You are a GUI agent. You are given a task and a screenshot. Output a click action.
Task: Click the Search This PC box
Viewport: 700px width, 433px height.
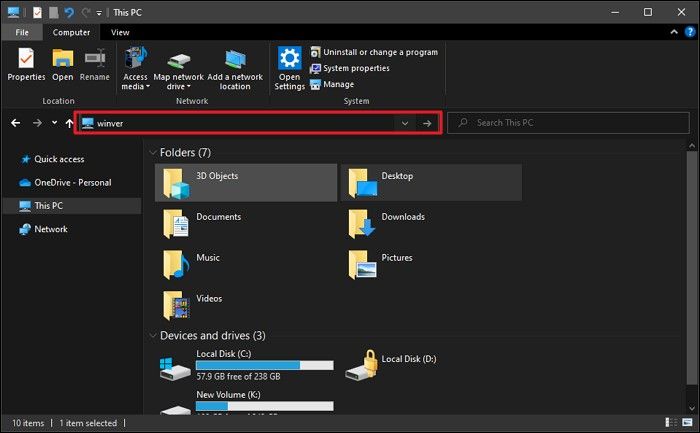point(568,123)
